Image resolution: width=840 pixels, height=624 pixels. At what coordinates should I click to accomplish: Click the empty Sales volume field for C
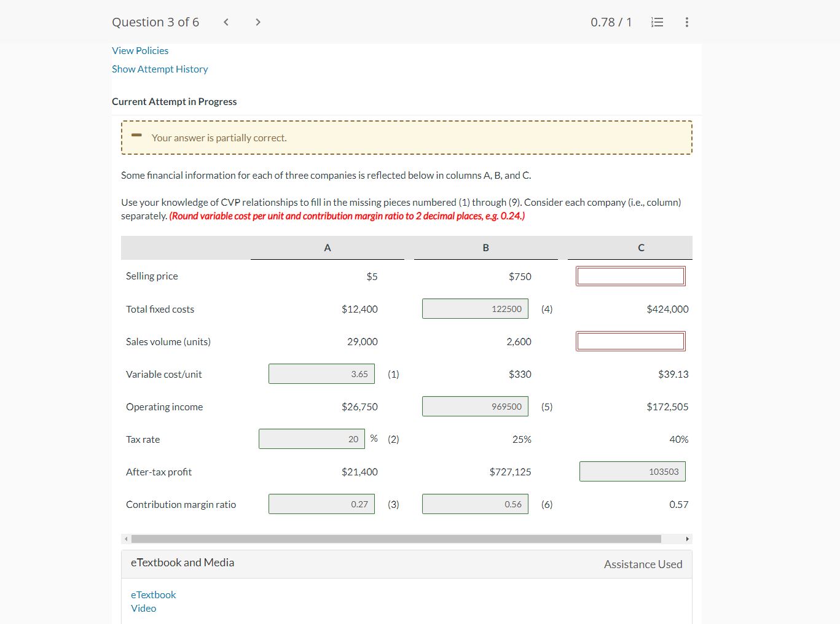pyautogui.click(x=630, y=341)
